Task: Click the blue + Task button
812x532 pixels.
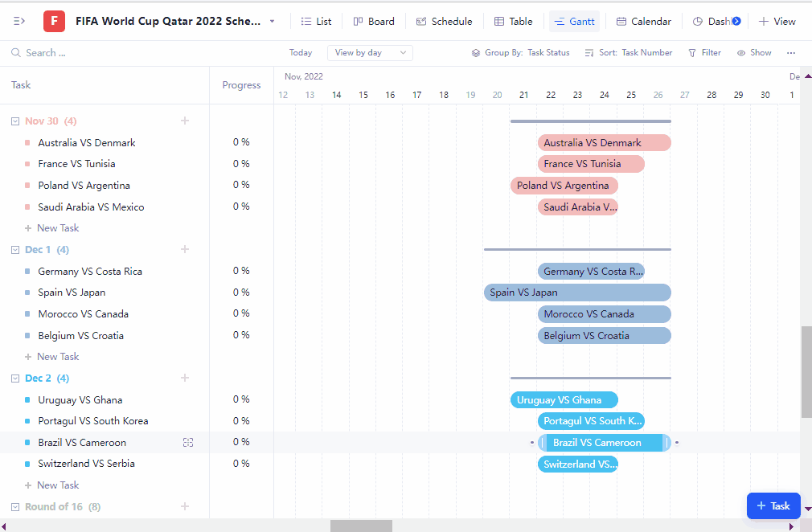Action: pos(773,505)
